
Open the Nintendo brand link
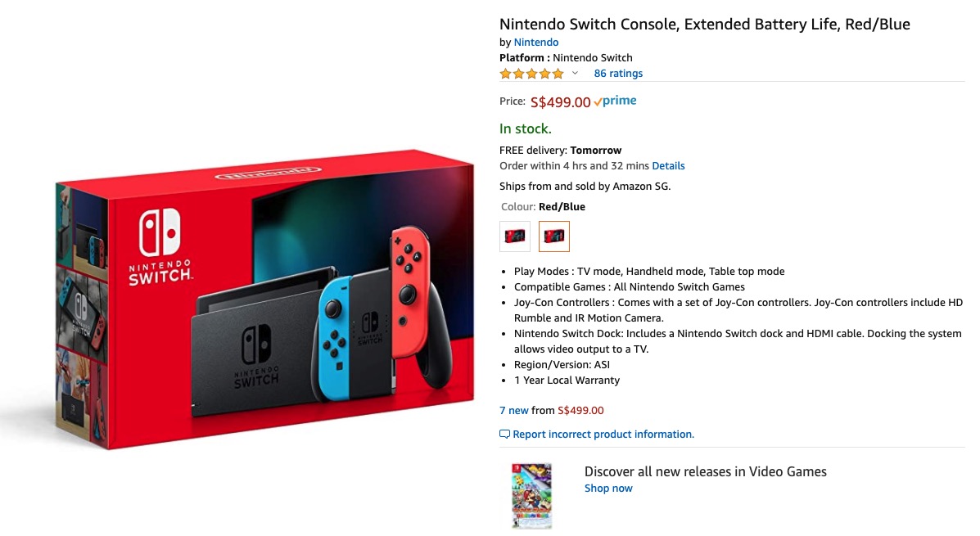pyautogui.click(x=536, y=42)
